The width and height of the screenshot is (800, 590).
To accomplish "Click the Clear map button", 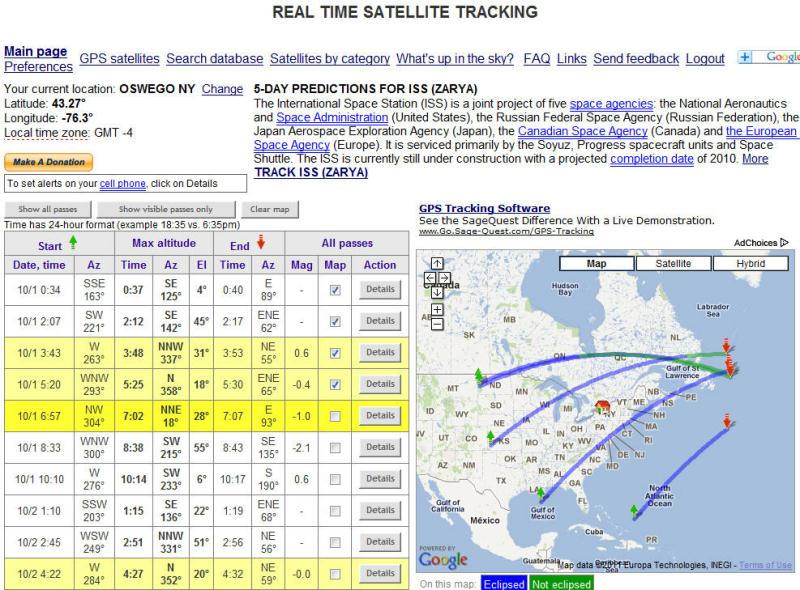I will click(269, 209).
